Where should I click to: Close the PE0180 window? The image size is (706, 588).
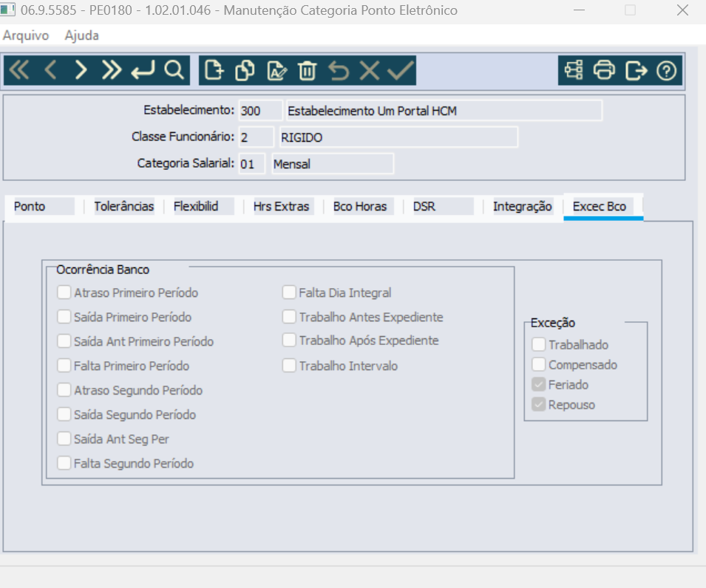[x=682, y=10]
